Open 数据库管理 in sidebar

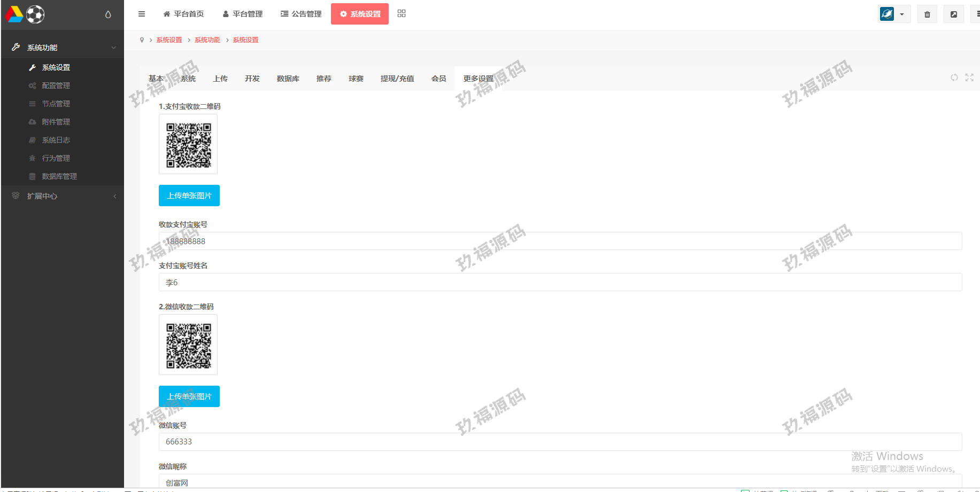(59, 176)
